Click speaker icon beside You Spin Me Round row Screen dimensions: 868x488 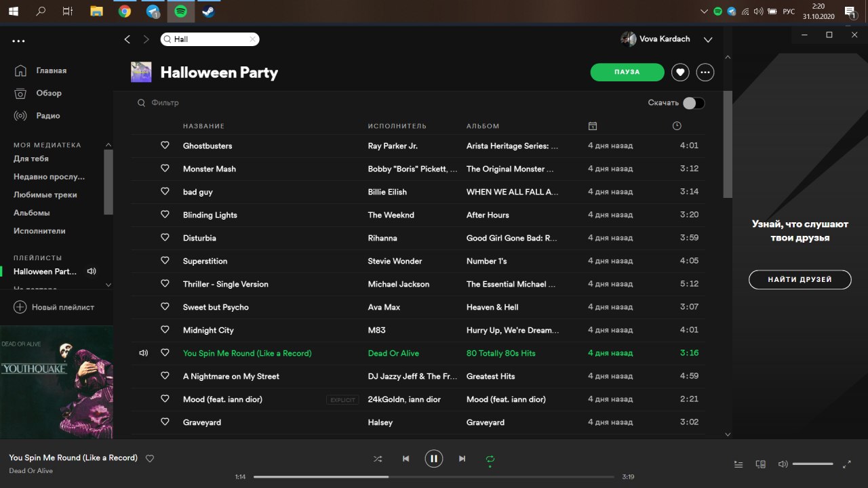tap(143, 353)
